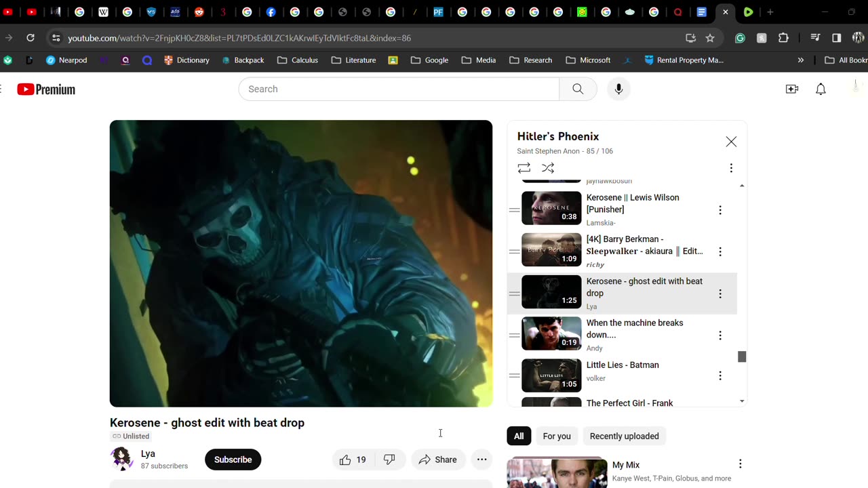Click the Kerosene || Lewis Wilson thumbnail
Screen dimensions: 868x488
551,208
